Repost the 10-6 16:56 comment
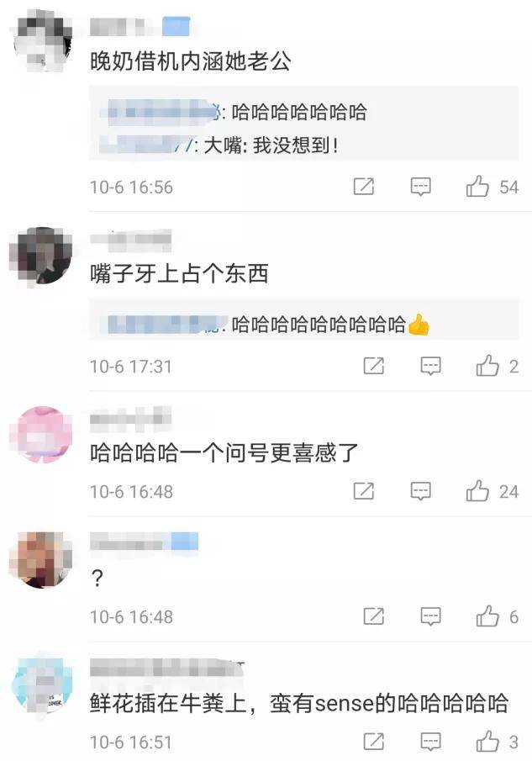 (364, 187)
